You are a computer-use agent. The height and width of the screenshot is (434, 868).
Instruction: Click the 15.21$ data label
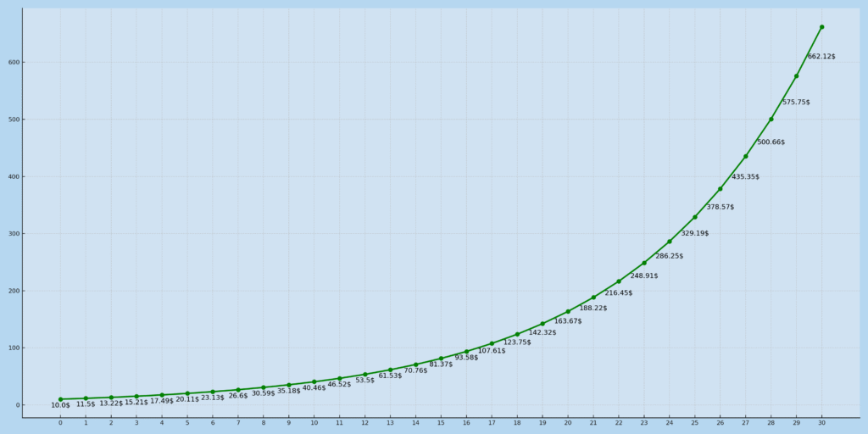[x=136, y=402]
